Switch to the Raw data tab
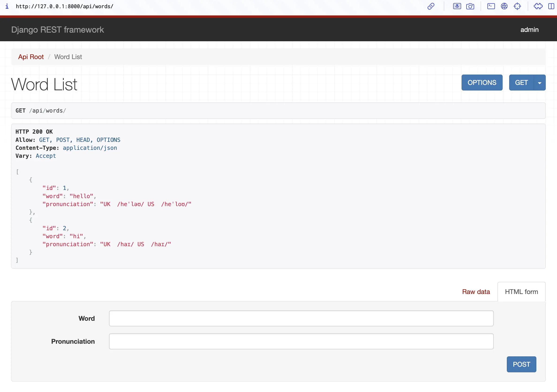 pos(476,292)
